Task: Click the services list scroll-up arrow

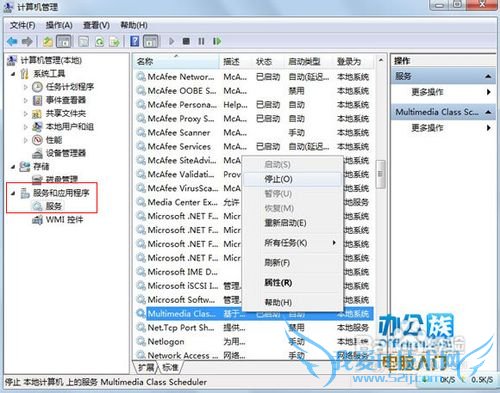Action: [x=380, y=61]
